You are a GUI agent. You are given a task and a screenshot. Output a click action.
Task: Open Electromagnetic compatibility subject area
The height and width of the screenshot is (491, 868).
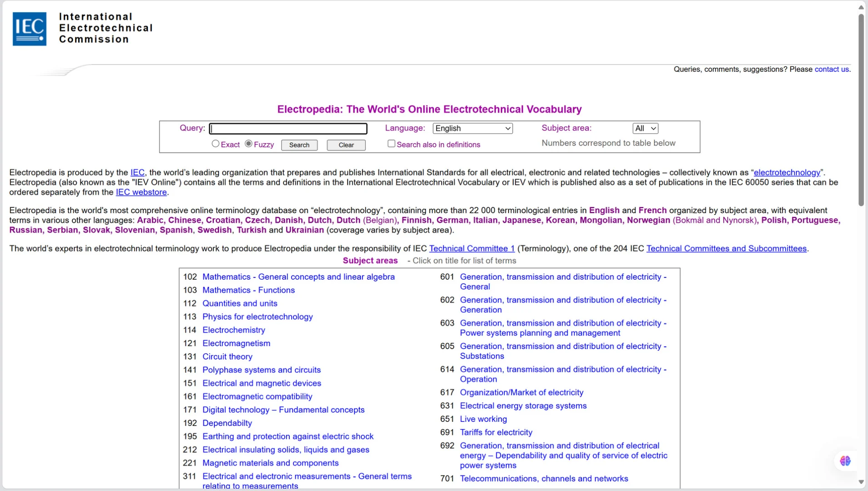pos(257,396)
